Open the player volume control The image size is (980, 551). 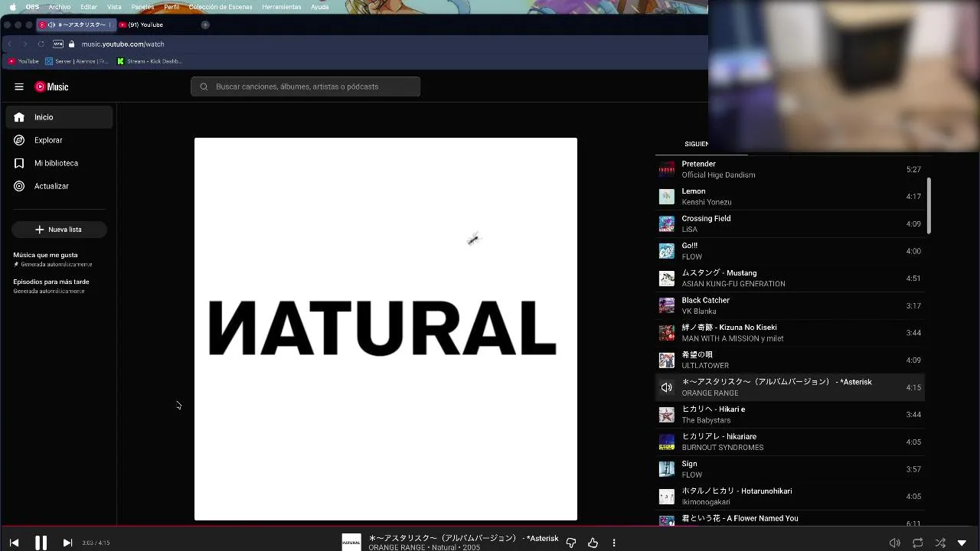click(x=894, y=543)
